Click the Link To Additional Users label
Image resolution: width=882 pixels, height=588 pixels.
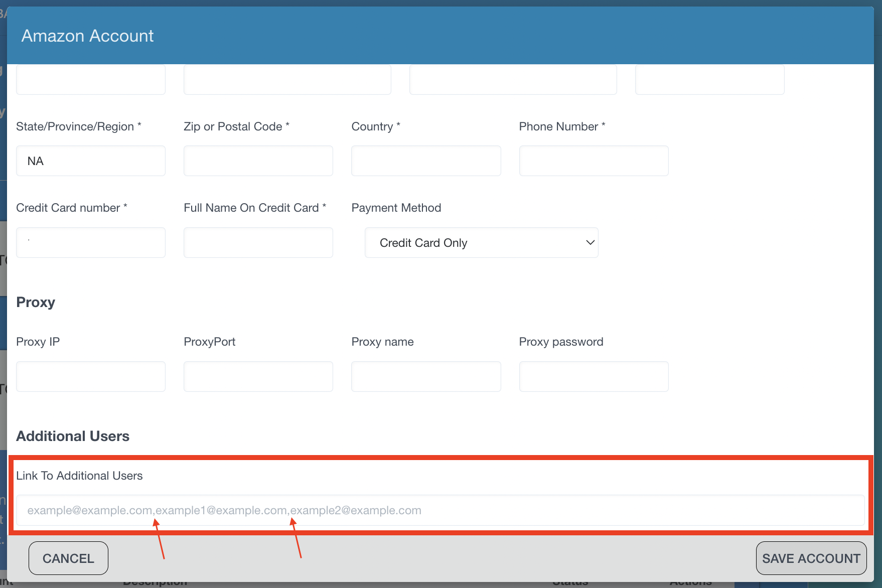point(79,476)
